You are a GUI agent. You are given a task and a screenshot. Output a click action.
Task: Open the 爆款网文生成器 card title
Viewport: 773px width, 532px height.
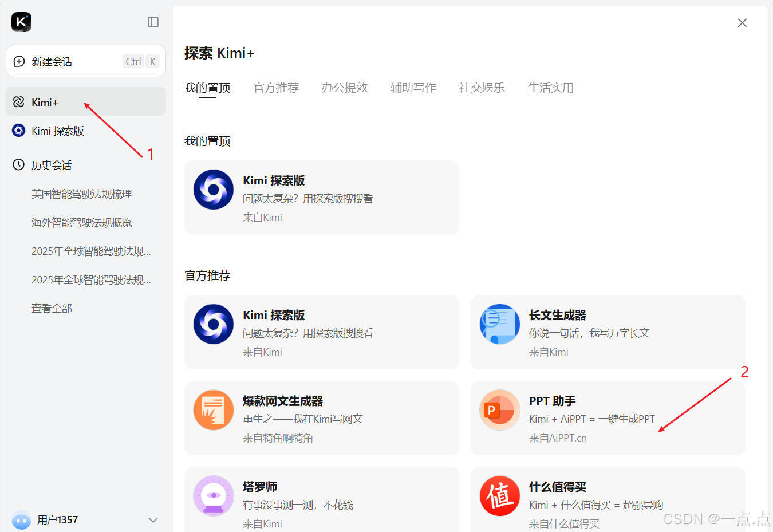point(283,401)
